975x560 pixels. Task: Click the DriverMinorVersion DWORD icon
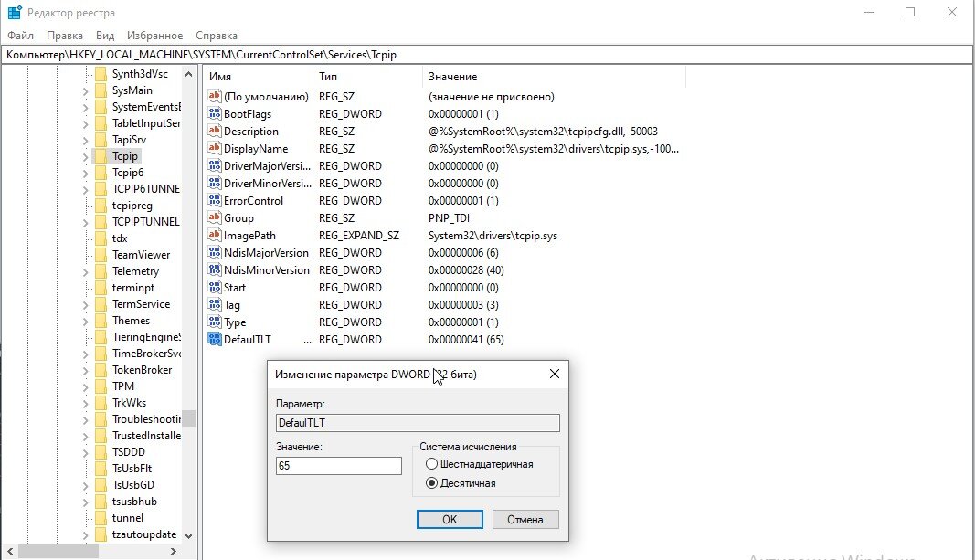215,184
